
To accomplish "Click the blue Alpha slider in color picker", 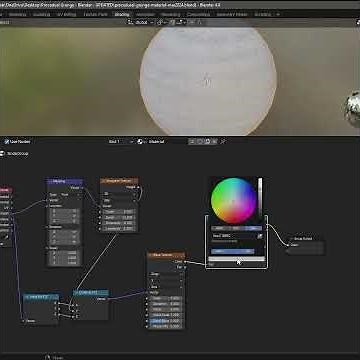I will coord(233,251).
